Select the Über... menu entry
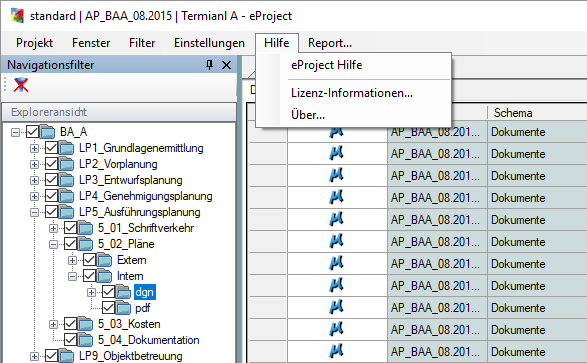 [x=353, y=115]
